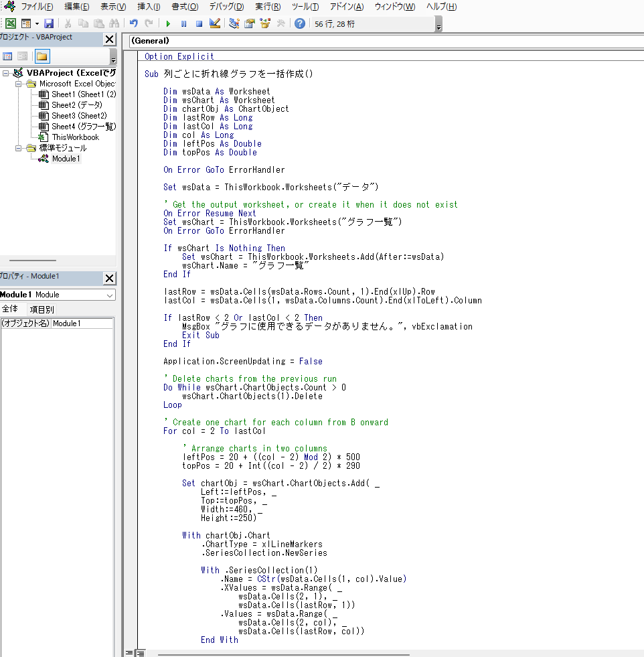Collapse the 標準モジュール folder
Viewport: 644px width, 657px height.
click(19, 148)
